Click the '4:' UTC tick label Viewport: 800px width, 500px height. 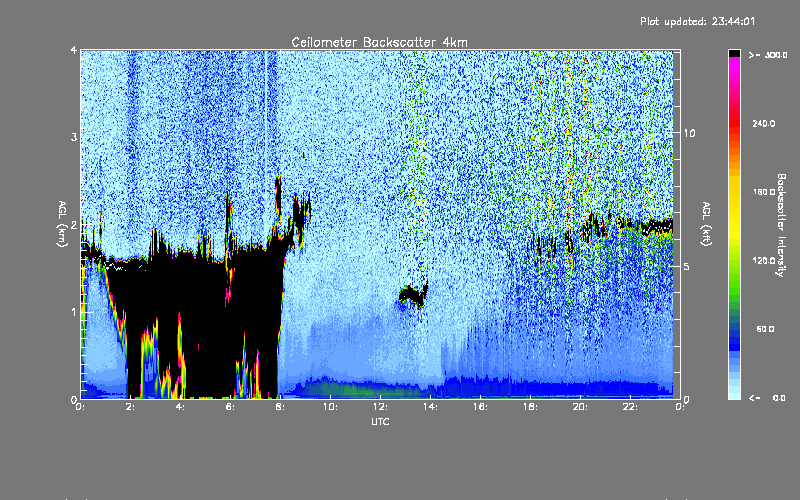[180, 407]
